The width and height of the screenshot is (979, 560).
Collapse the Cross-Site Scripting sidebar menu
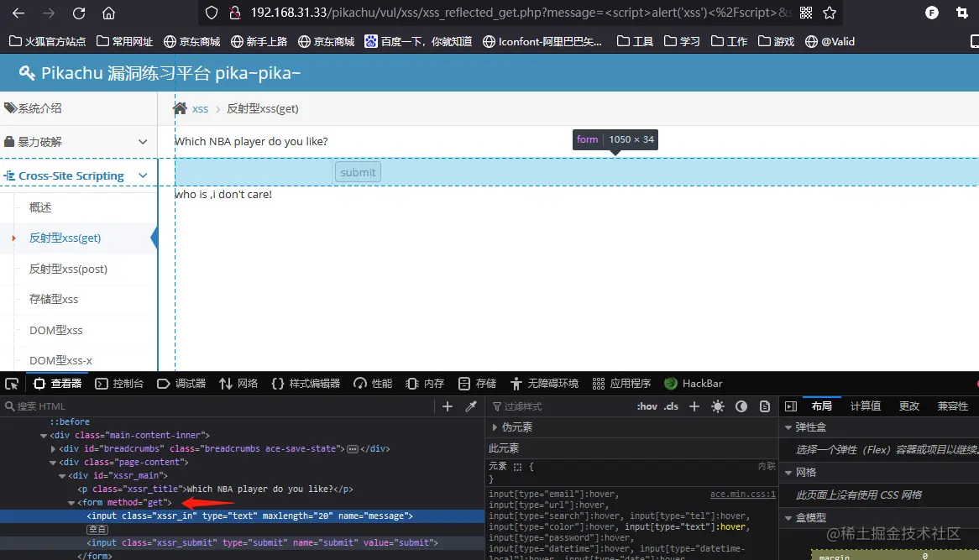coord(78,176)
